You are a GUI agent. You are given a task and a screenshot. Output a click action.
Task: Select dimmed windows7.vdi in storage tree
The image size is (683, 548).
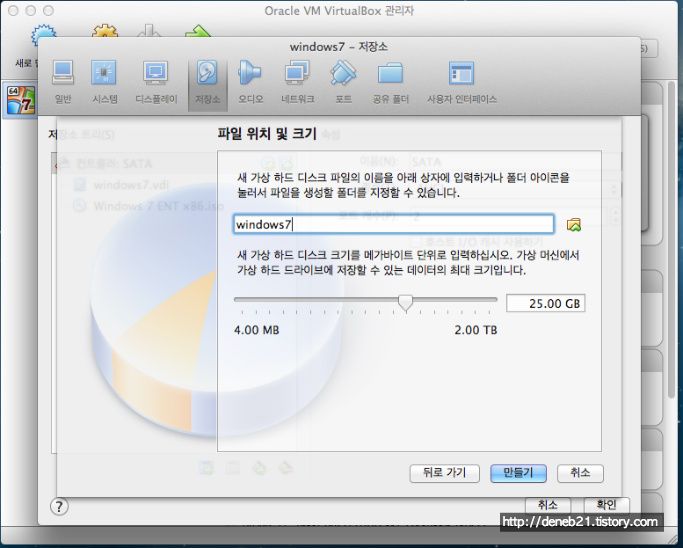pyautogui.click(x=121, y=185)
